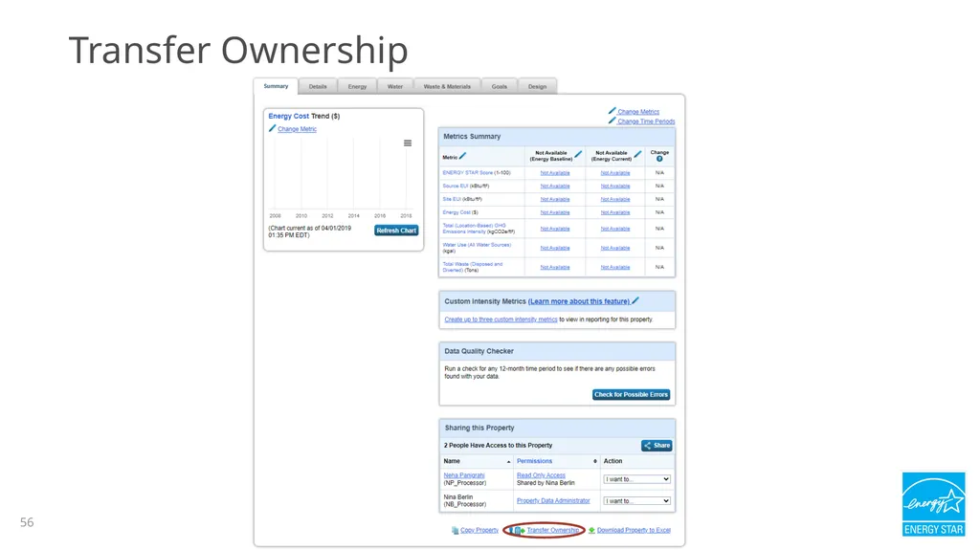Click Energy Cost in chart title
The image size is (980, 550).
[289, 117]
